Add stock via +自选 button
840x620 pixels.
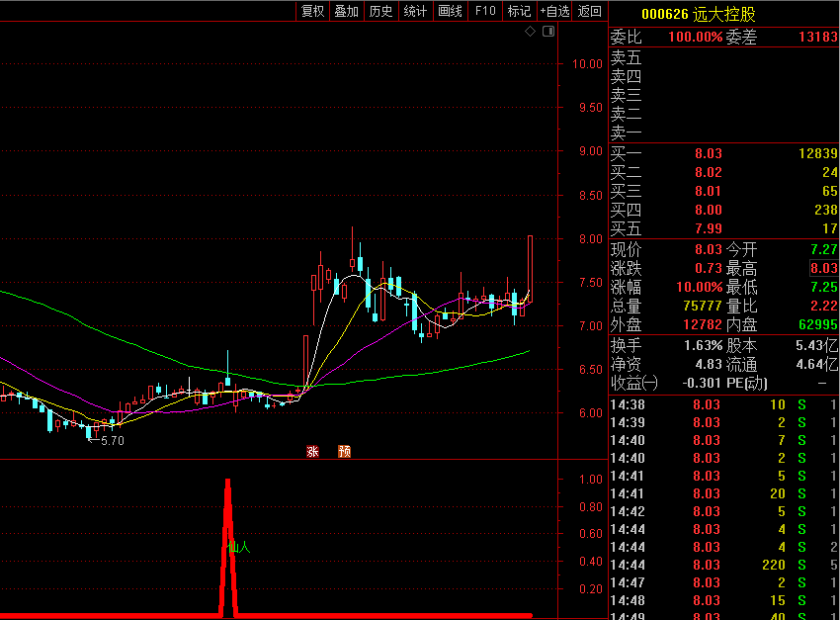coord(554,11)
